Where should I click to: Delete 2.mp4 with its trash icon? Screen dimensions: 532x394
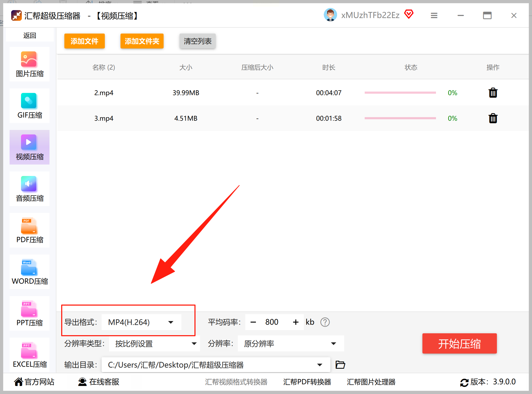[x=493, y=93]
